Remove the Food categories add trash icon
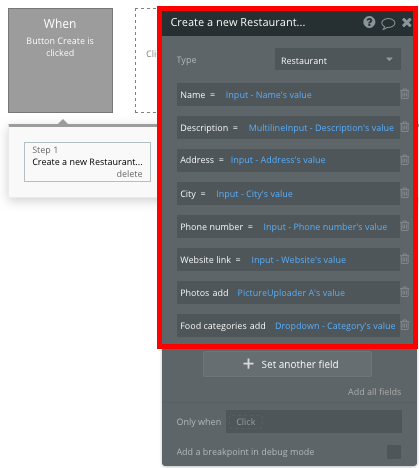This screenshot has width=419, height=468. (x=405, y=325)
